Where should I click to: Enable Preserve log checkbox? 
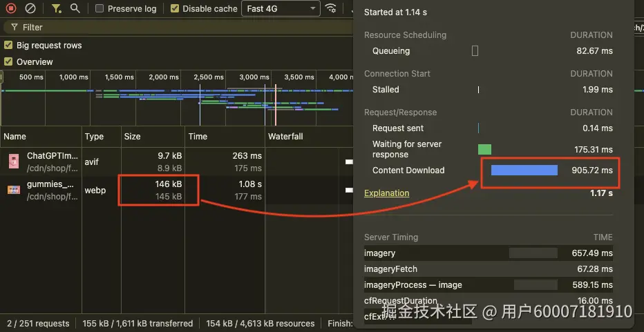point(100,8)
